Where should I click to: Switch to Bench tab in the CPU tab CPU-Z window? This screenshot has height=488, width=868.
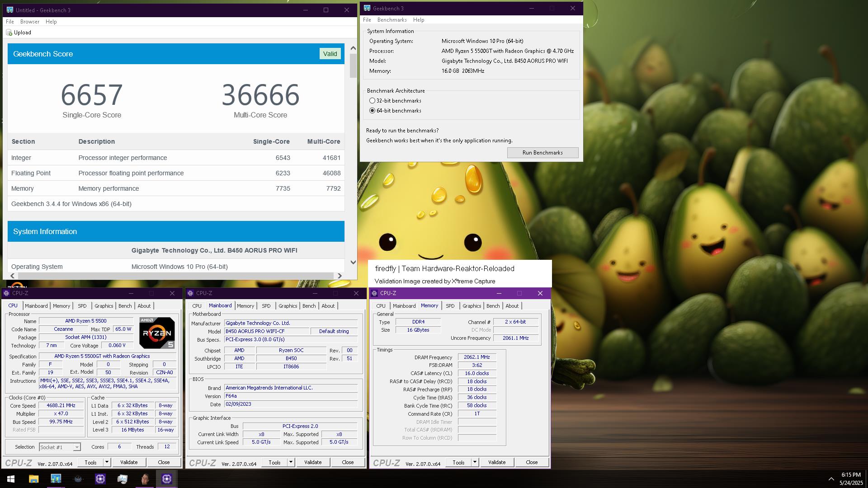(125, 306)
